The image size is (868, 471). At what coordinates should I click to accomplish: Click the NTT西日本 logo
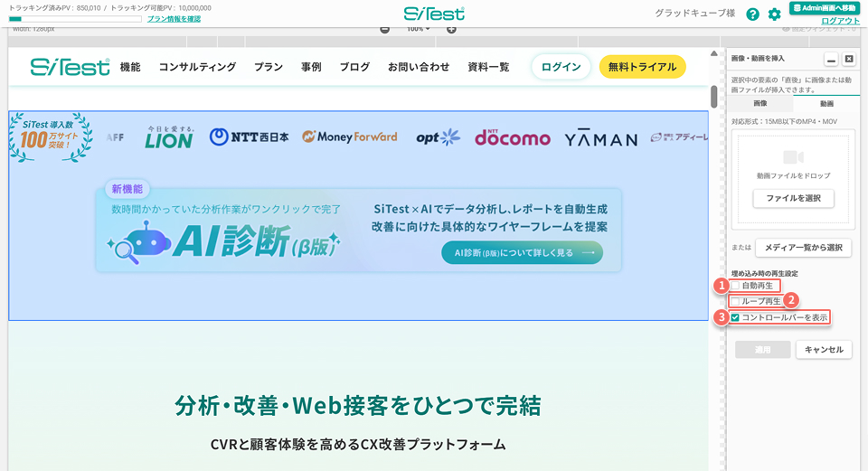pos(250,137)
